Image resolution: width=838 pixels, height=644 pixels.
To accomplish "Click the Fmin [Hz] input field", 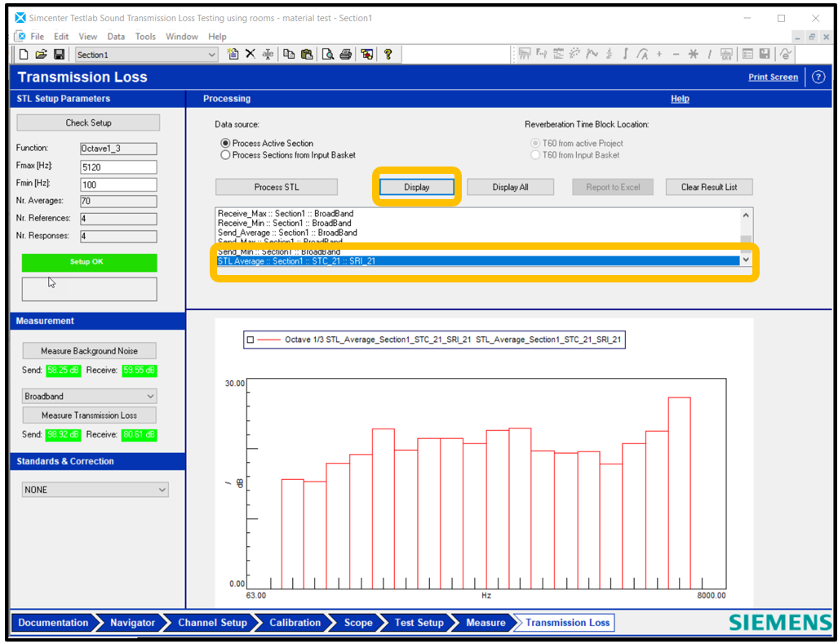I will pyautogui.click(x=118, y=185).
